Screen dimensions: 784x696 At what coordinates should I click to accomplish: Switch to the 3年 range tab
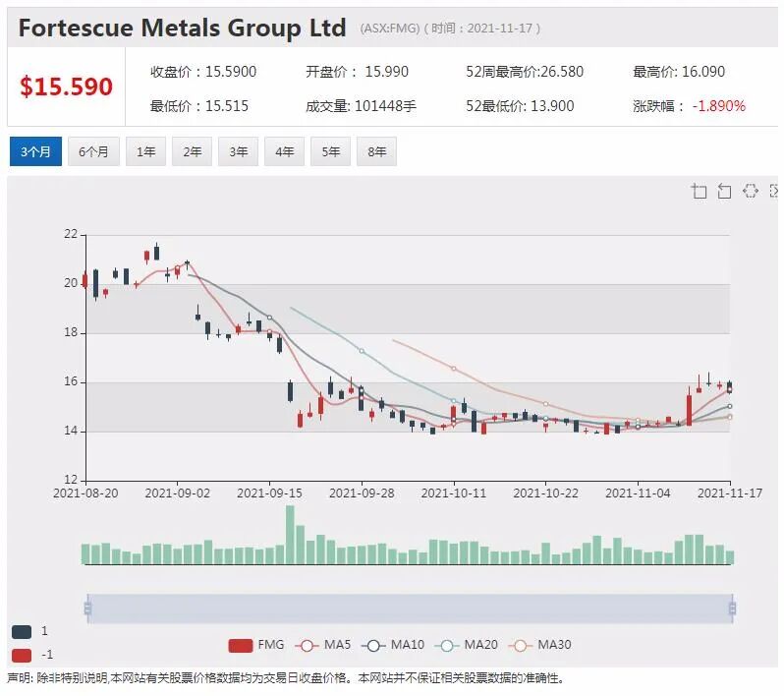238,151
